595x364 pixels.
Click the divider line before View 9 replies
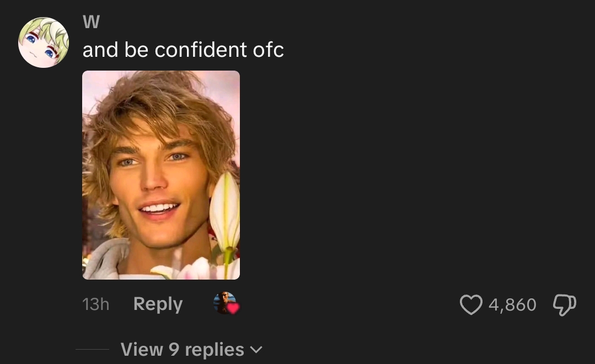click(93, 349)
